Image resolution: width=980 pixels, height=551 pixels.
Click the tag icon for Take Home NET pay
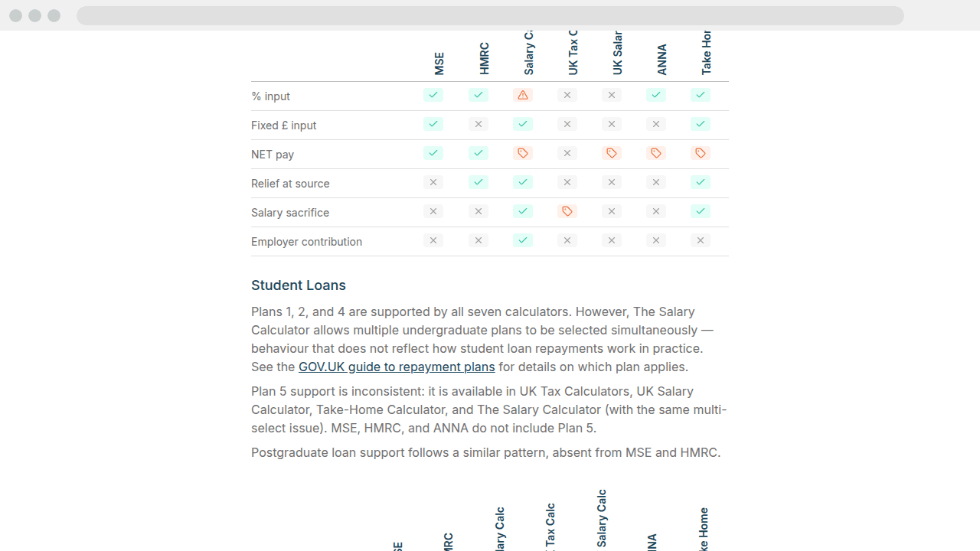(x=701, y=153)
